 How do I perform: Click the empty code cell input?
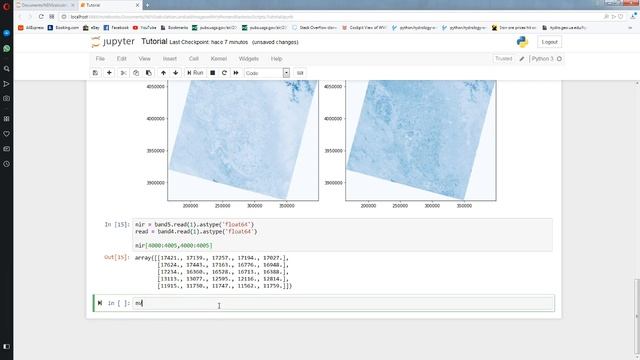[x=343, y=303]
